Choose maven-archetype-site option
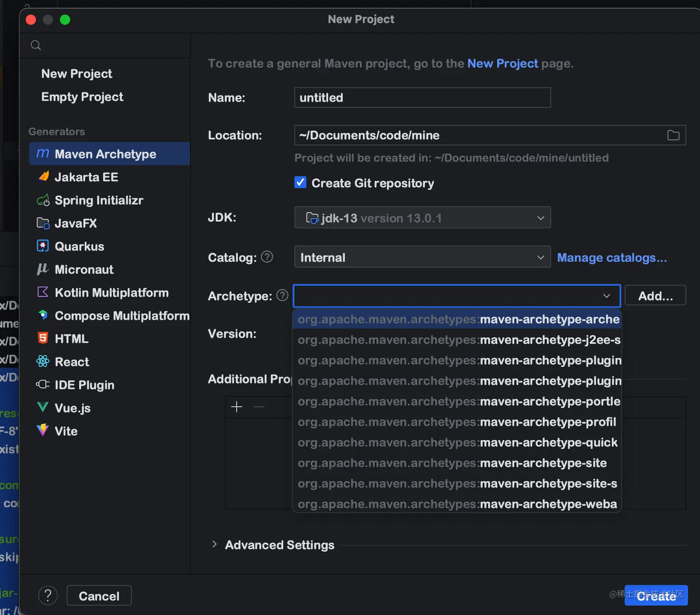This screenshot has height=615, width=700. pos(457,463)
